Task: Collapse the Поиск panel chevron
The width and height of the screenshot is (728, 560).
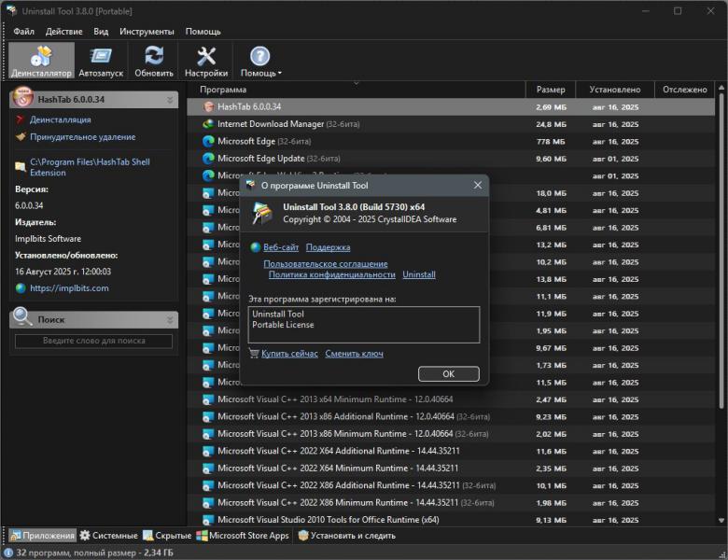Action: [171, 320]
